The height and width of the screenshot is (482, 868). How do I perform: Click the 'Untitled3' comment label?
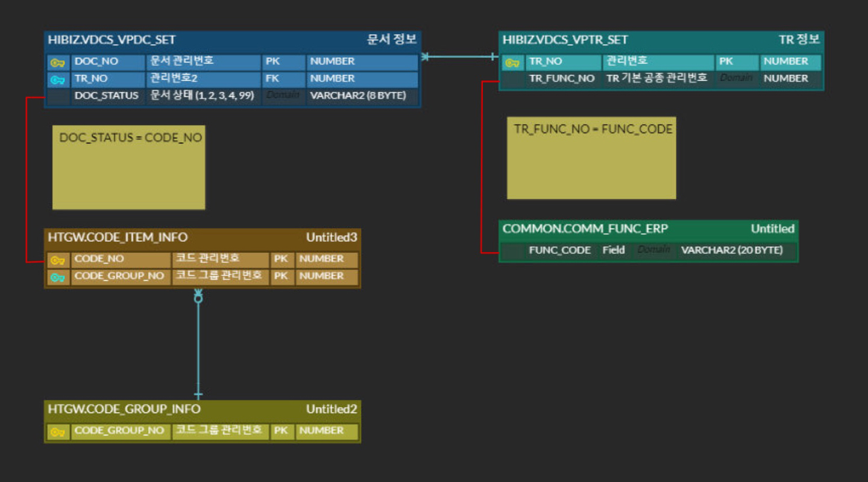click(332, 237)
